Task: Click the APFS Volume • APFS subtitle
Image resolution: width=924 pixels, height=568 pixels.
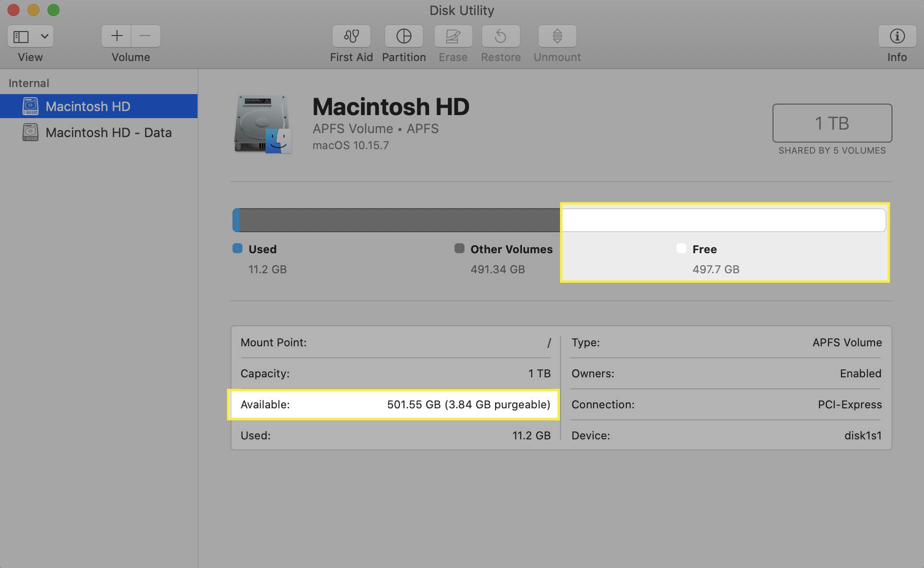Action: (375, 129)
